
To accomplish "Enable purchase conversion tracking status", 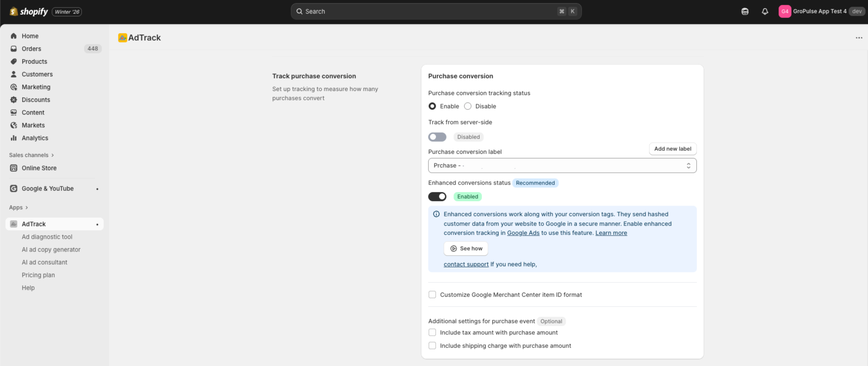I will [x=432, y=106].
